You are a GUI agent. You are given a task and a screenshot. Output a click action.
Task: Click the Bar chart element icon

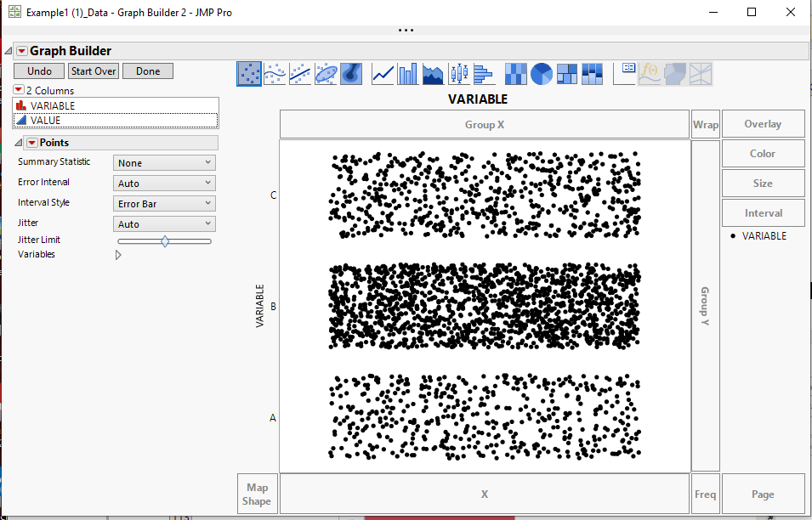coord(407,74)
